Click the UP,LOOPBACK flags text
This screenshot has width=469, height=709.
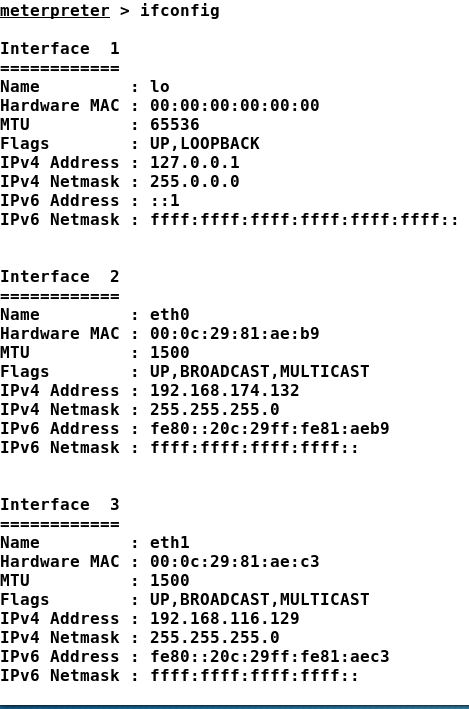205,143
